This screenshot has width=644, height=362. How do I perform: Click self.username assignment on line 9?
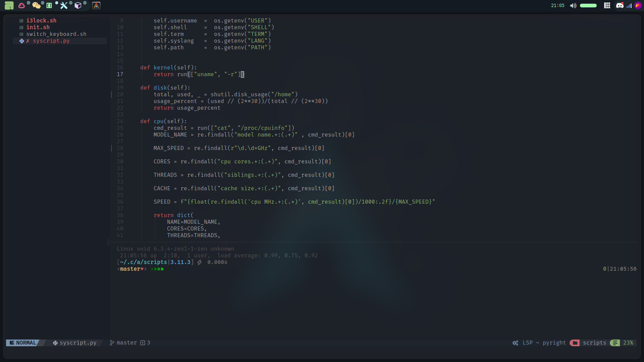[x=212, y=20]
